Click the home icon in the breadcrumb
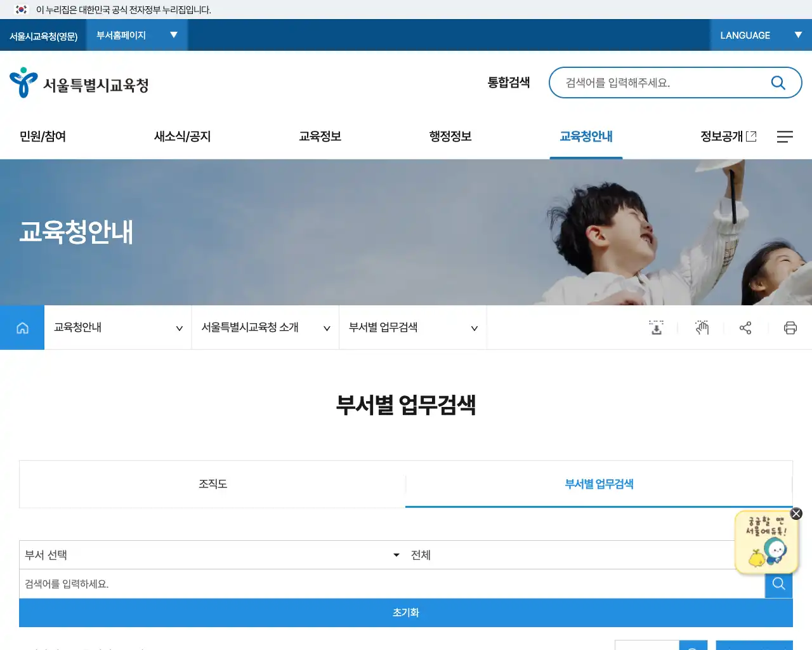This screenshot has height=650, width=812. click(x=22, y=328)
